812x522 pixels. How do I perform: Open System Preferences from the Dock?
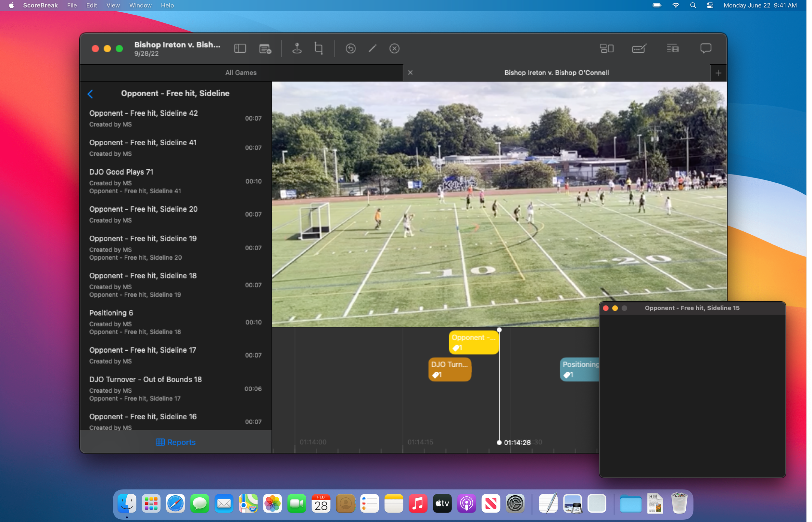tap(515, 503)
